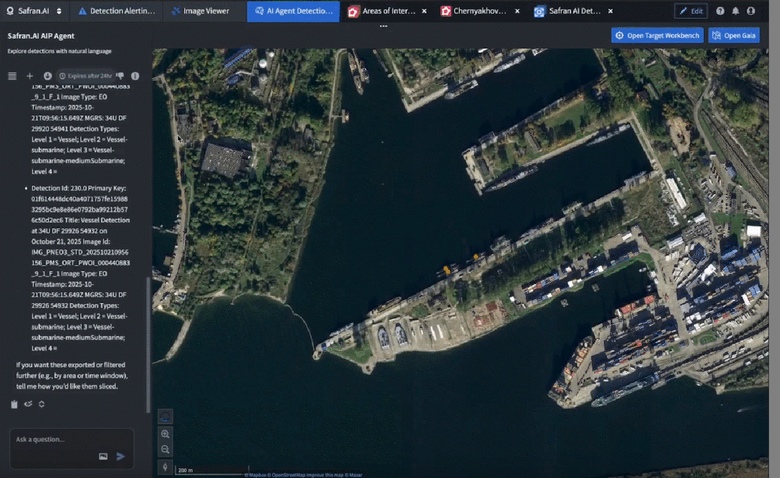780x478 pixels.
Task: Switch to the Image Viewer tab
Action: click(x=203, y=11)
